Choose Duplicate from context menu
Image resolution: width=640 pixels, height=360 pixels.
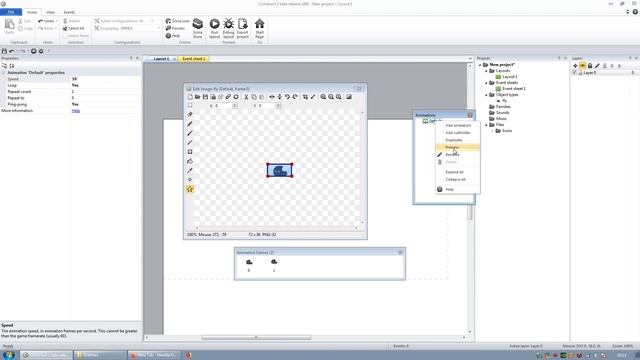tap(458, 140)
